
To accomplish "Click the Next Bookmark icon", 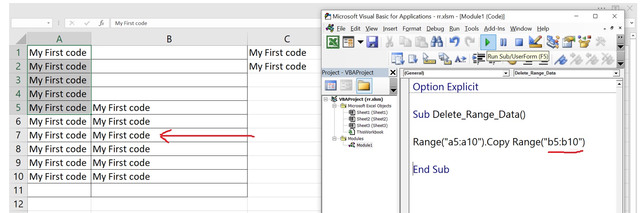I will [576, 59].
